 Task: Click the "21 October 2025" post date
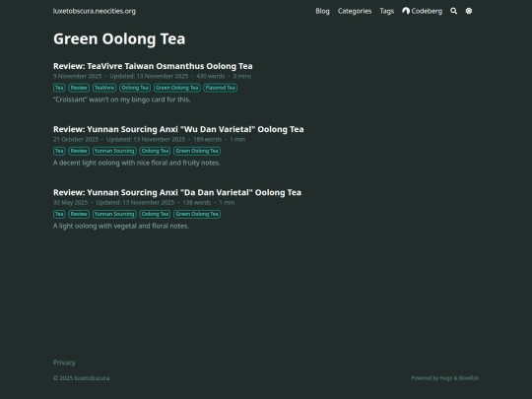76,140
